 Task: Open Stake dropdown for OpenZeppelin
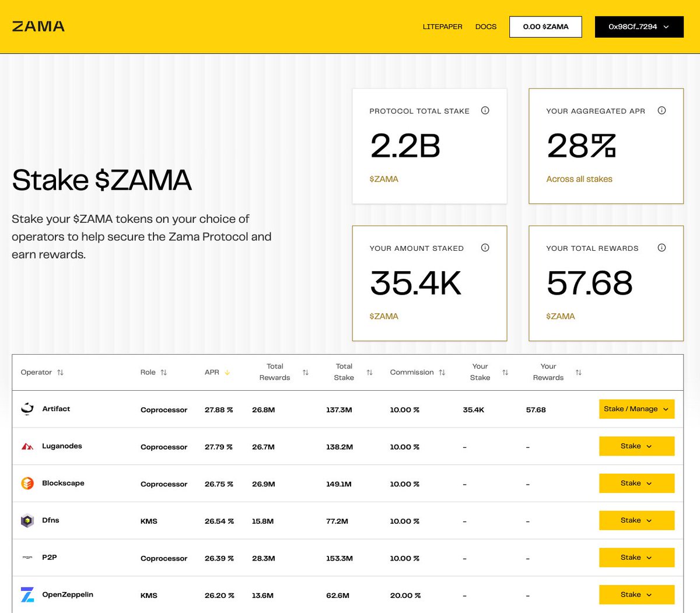pos(636,594)
